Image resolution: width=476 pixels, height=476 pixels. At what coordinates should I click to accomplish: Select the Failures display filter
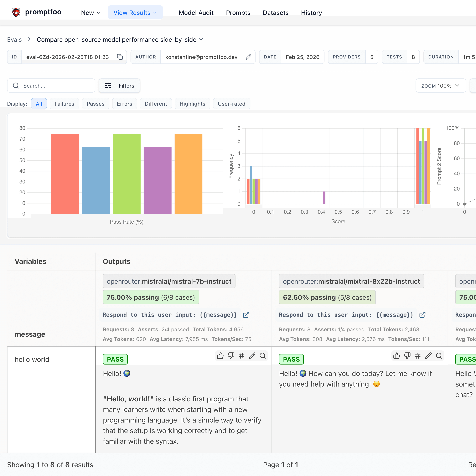click(64, 104)
